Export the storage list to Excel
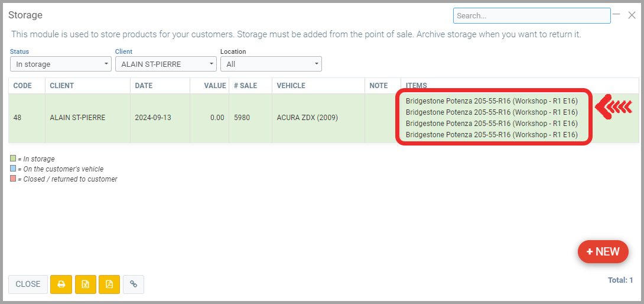 (x=85, y=284)
